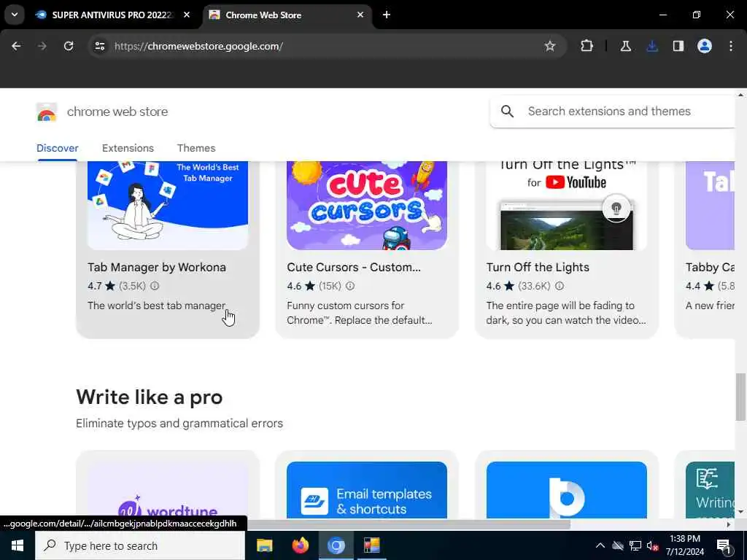Close the SUPER ANTIVIRUS PRO tab
The image size is (747, 560).
[x=187, y=15]
